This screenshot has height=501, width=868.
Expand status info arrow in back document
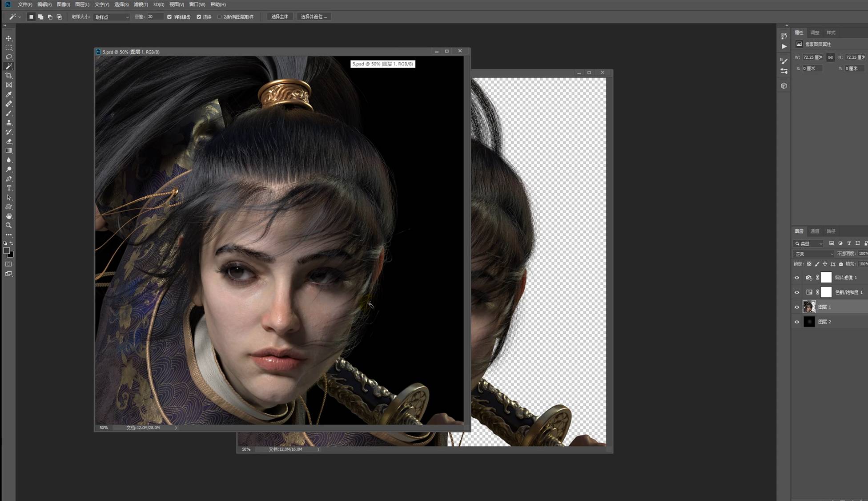pos(318,449)
